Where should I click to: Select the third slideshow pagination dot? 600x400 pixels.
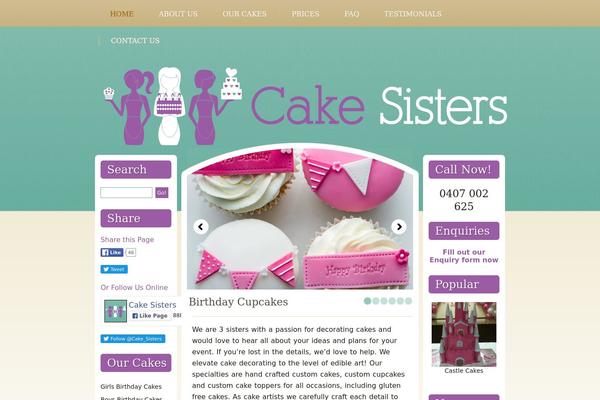tap(384, 301)
